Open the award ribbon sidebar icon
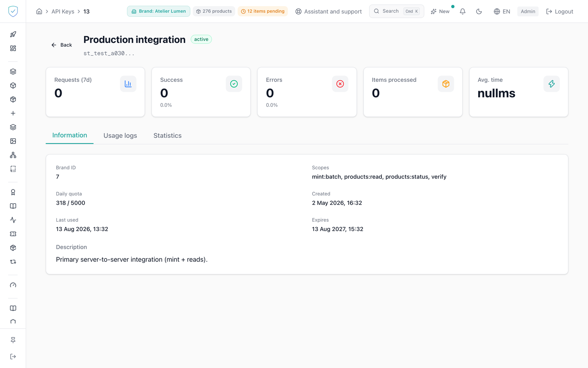The image size is (588, 368). (x=13, y=192)
